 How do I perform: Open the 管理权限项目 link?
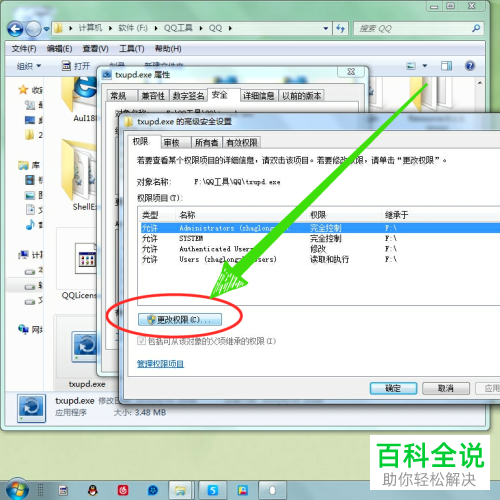(160, 364)
